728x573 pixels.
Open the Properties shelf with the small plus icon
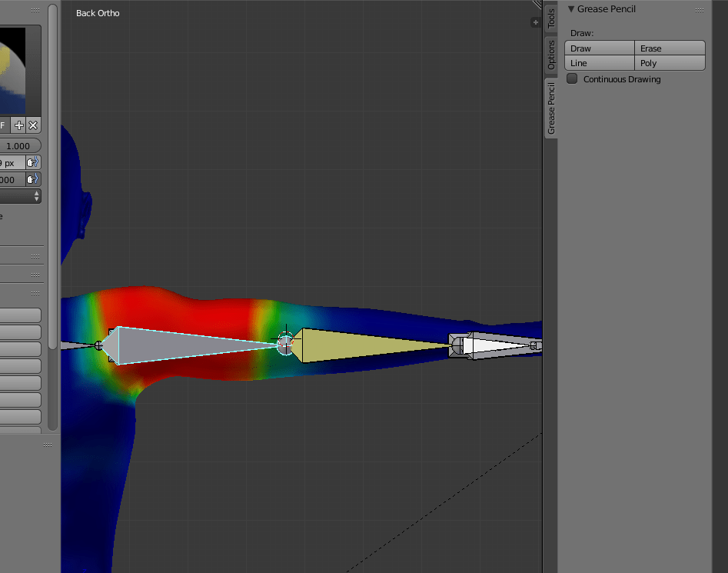(535, 22)
